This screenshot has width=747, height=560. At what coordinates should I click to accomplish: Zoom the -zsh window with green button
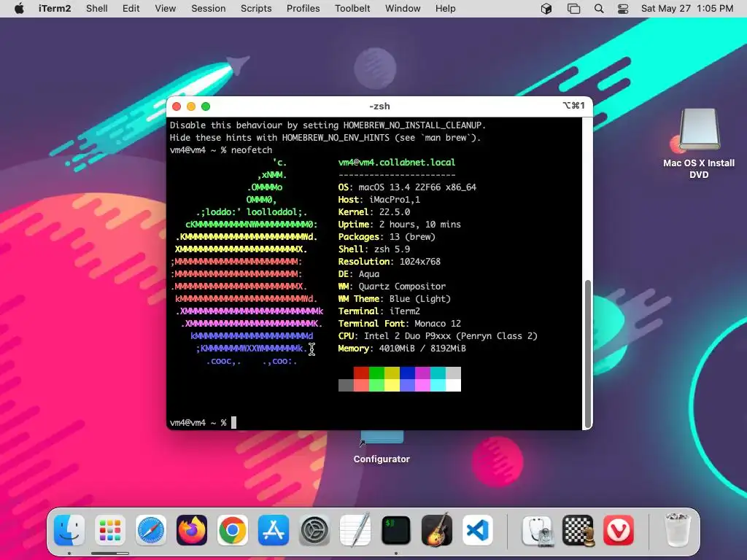206,106
